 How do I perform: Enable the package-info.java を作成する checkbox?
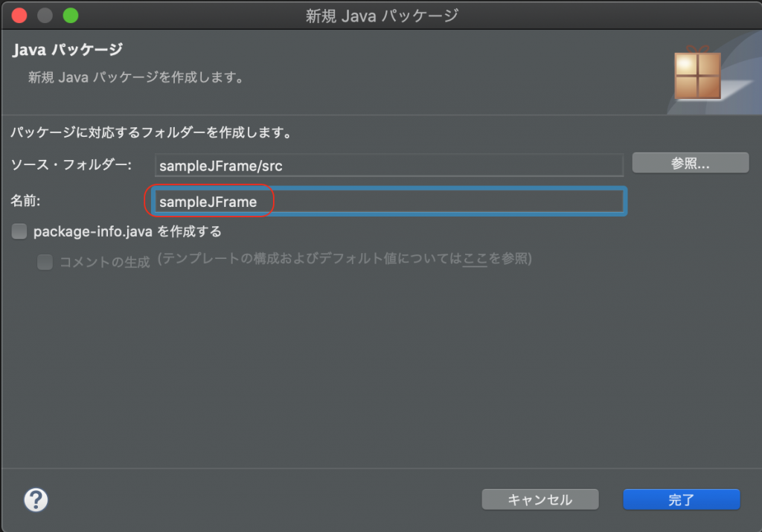pyautogui.click(x=19, y=231)
